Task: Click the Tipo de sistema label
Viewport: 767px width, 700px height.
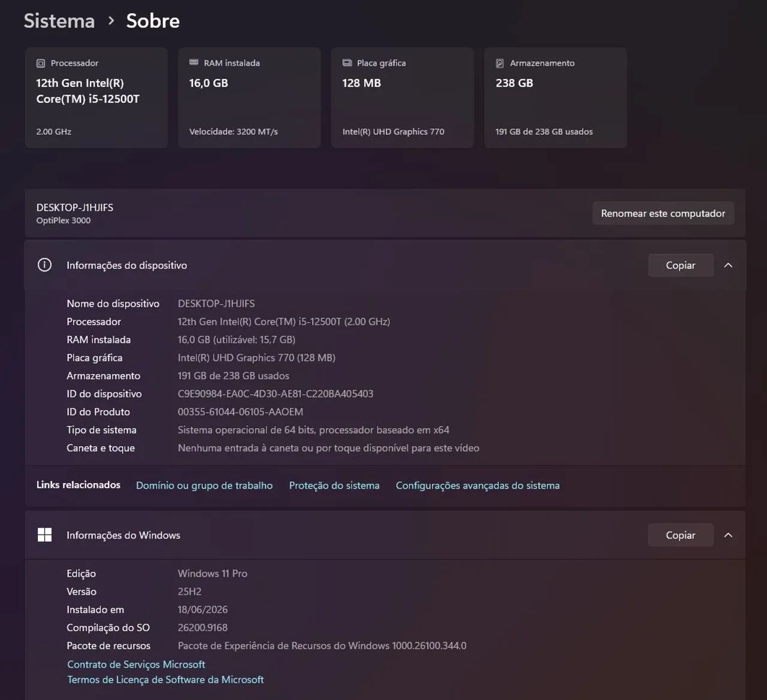Action: coord(102,429)
